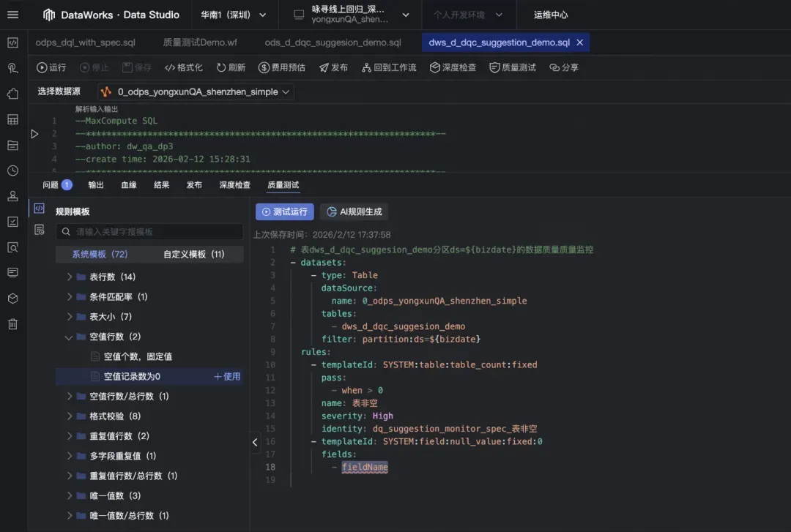Close the dws_d_dqc_suggestion_demo.sql tab
The width and height of the screenshot is (791, 532).
click(x=579, y=43)
